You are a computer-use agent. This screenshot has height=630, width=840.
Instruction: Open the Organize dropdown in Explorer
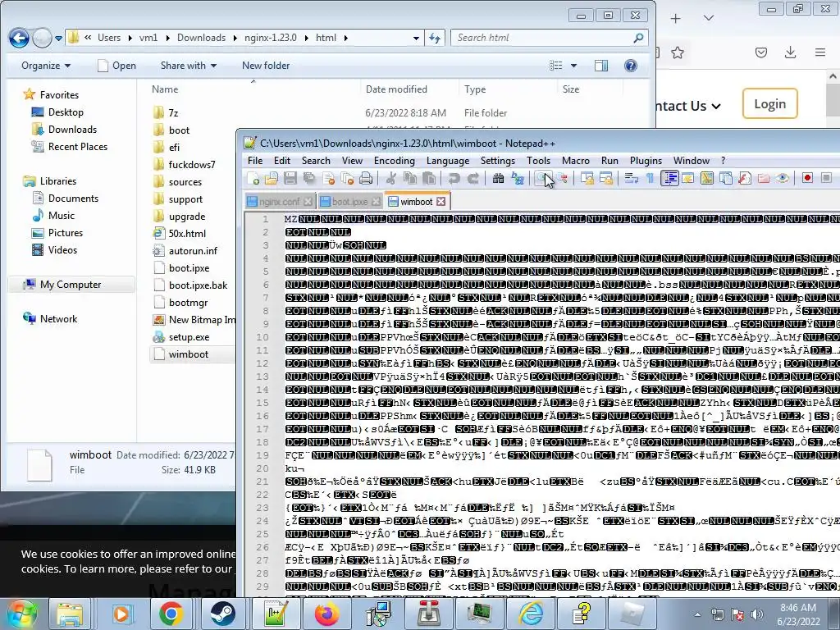[x=46, y=66]
